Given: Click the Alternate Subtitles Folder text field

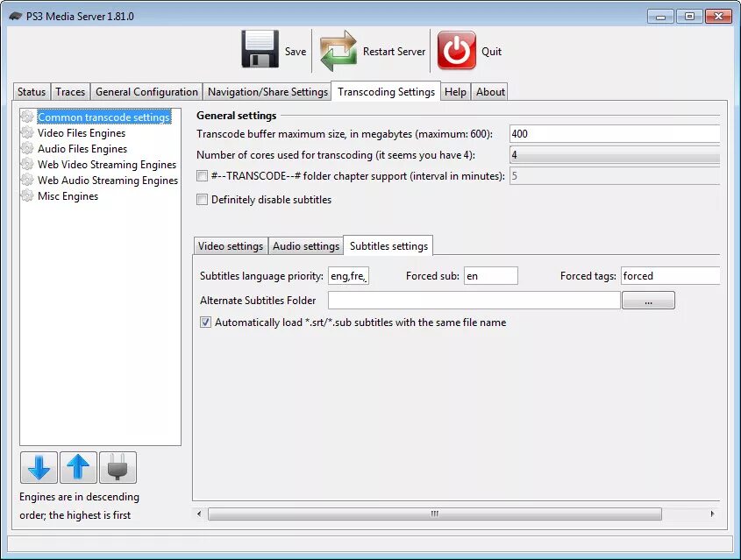Looking at the screenshot, I should tap(474, 301).
